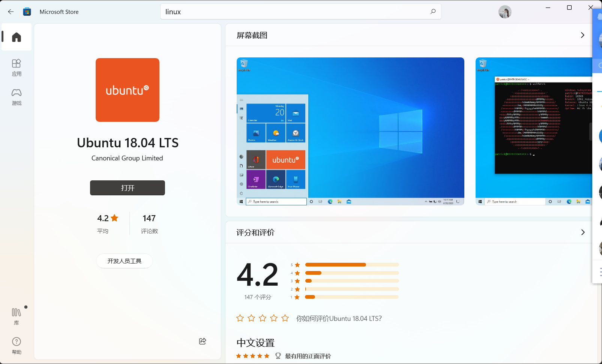Open the Home tab in sidebar
Screen dimensions: 602x364
click(17, 37)
